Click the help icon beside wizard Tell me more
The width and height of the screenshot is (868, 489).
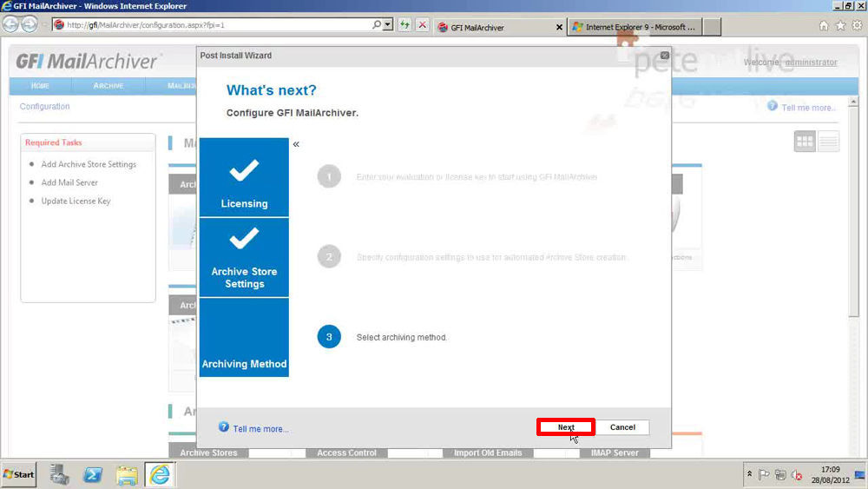pyautogui.click(x=224, y=427)
